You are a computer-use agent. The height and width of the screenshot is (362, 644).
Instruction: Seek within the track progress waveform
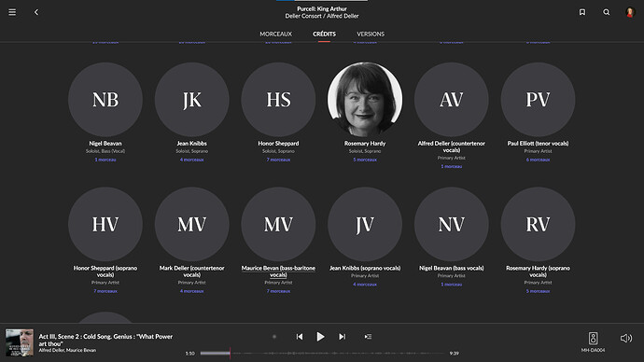coord(323,353)
